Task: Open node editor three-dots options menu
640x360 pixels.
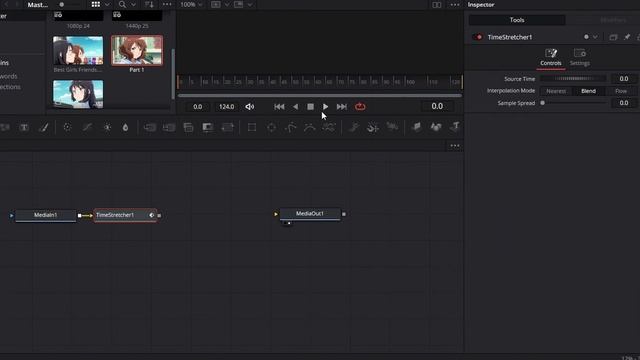Action: click(x=455, y=146)
